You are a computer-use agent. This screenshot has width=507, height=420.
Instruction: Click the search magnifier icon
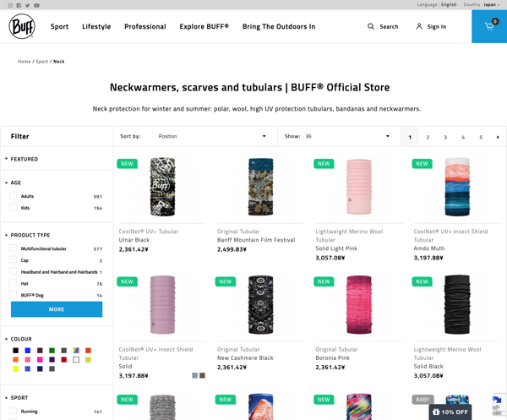pos(371,26)
